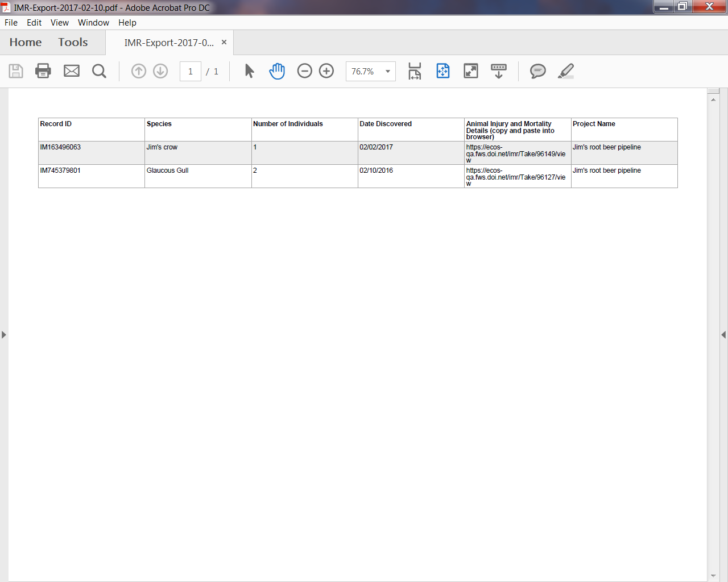Toggle full screen mode view

pyautogui.click(x=471, y=71)
